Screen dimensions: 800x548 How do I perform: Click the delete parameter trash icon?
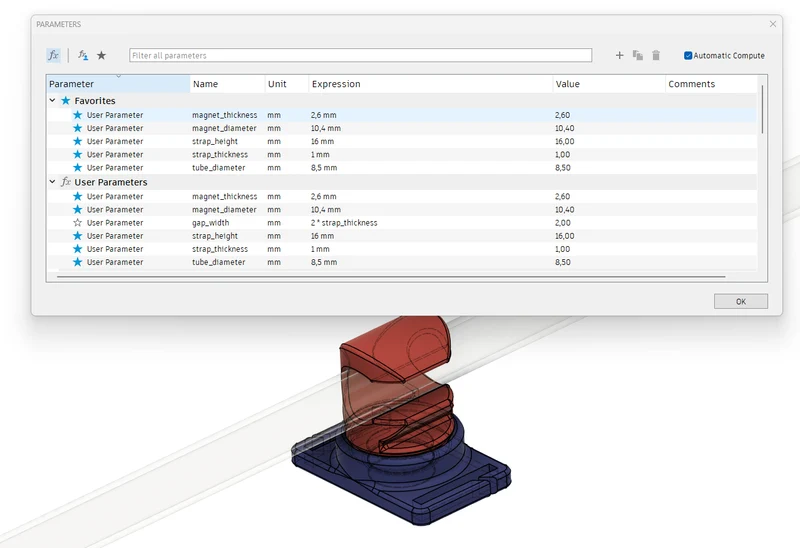coord(656,55)
